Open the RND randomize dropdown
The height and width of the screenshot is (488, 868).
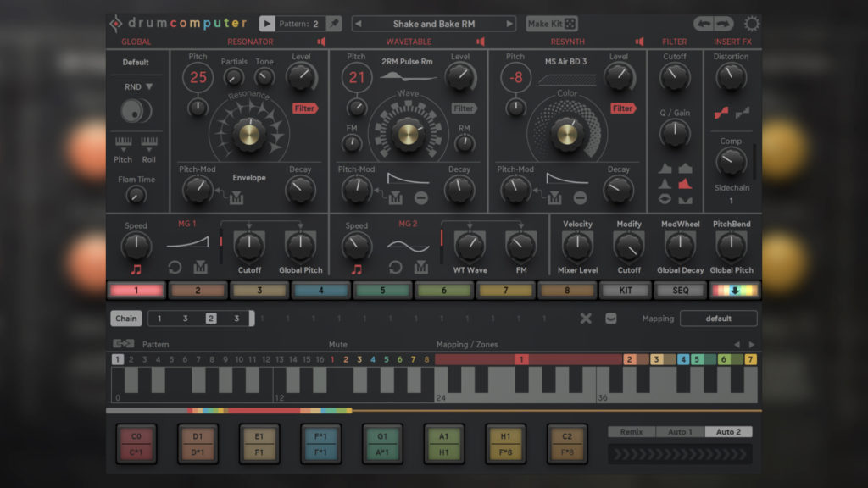pyautogui.click(x=138, y=87)
